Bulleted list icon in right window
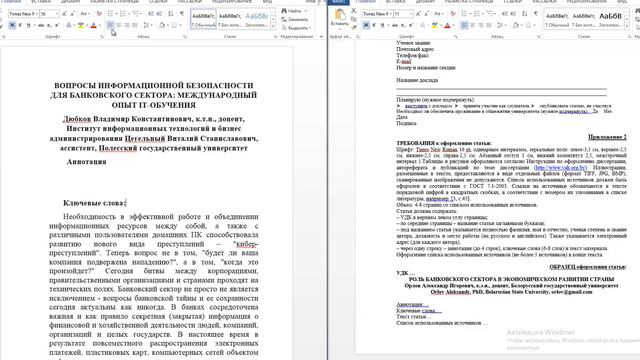This screenshot has width=640, height=360. [464, 14]
